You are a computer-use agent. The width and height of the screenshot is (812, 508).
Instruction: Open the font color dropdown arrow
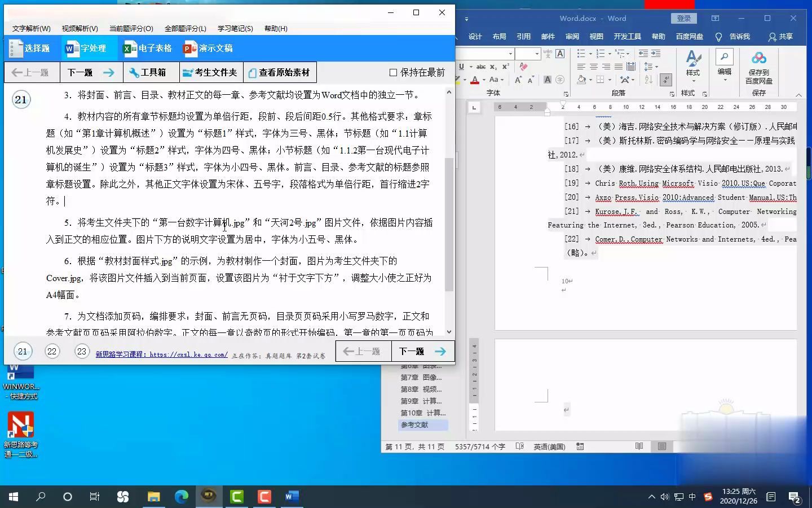point(484,80)
